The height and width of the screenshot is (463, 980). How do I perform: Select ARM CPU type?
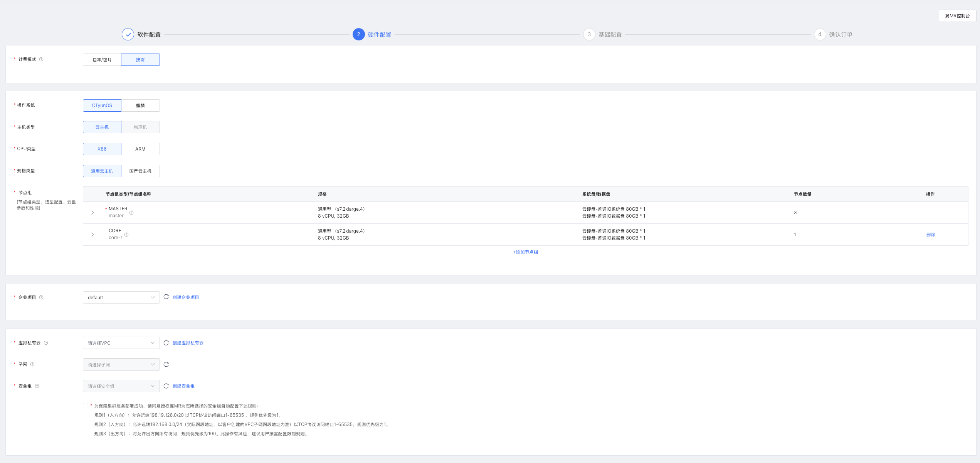click(x=140, y=149)
